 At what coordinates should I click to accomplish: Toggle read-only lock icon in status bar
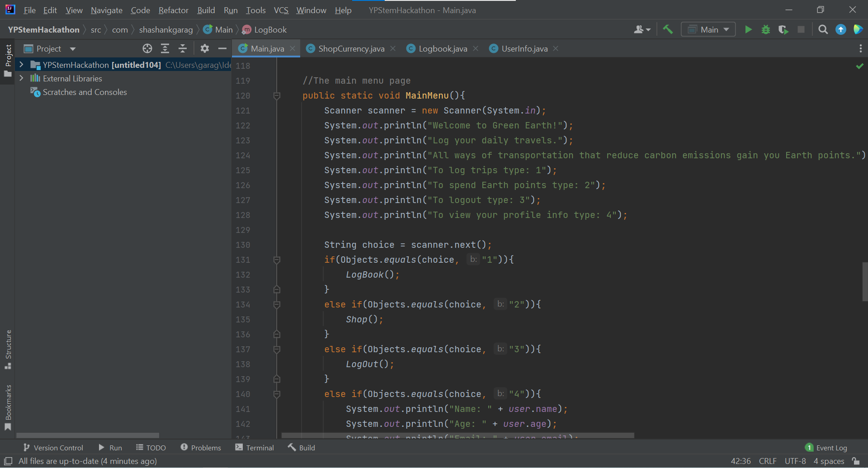[856, 461]
